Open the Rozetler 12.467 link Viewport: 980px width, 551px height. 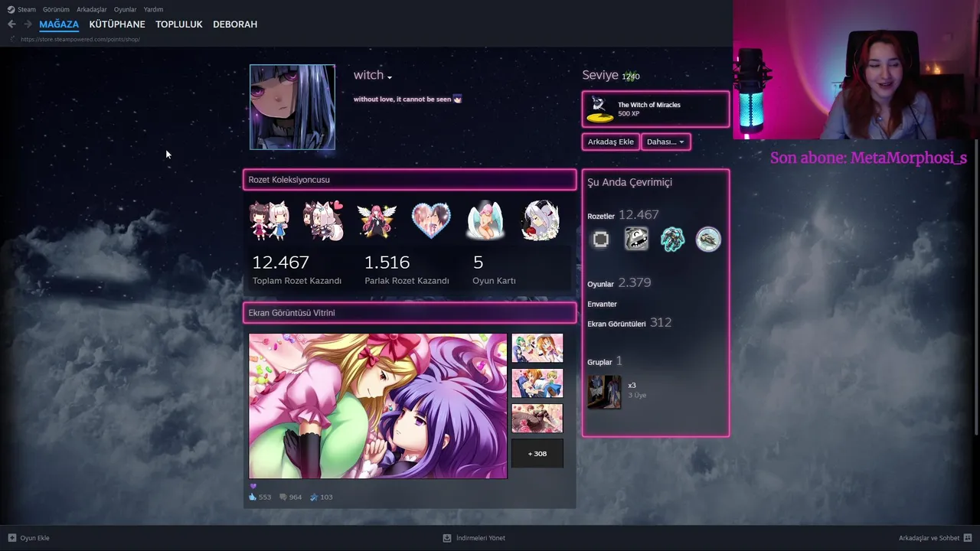tap(623, 215)
